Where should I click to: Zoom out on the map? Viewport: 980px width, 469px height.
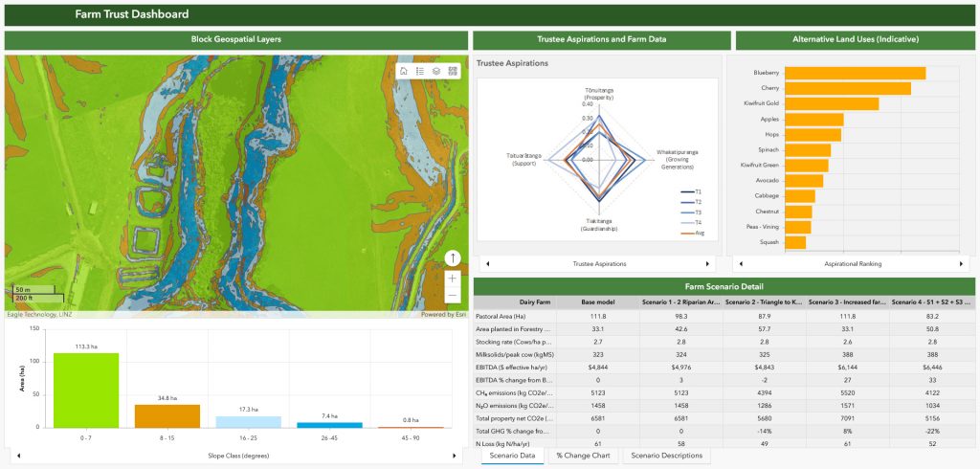pyautogui.click(x=453, y=297)
